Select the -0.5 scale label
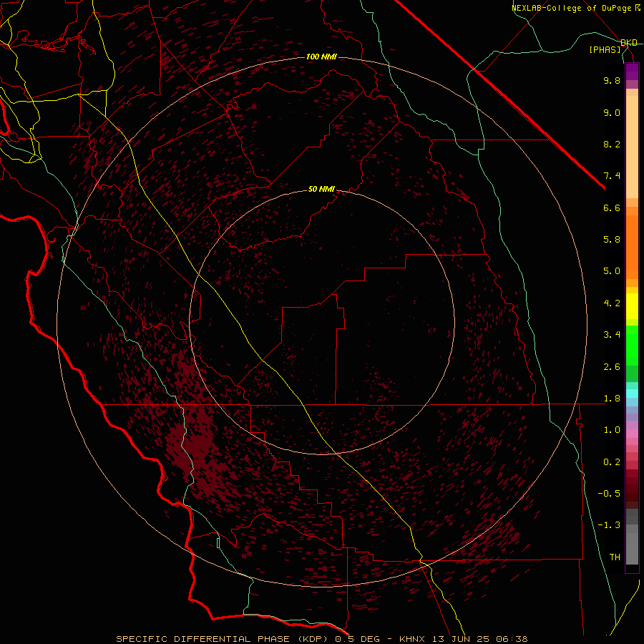Image resolution: width=644 pixels, height=644 pixels. tap(609, 494)
